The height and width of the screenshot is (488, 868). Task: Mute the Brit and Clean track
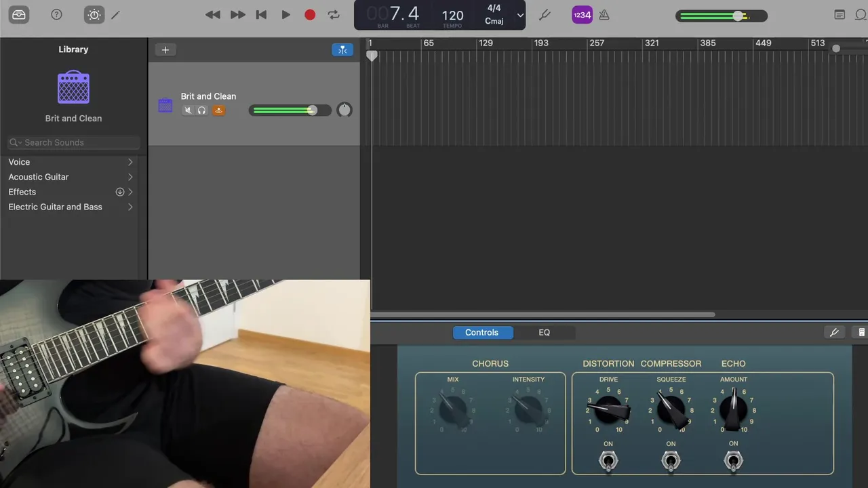[x=188, y=110]
